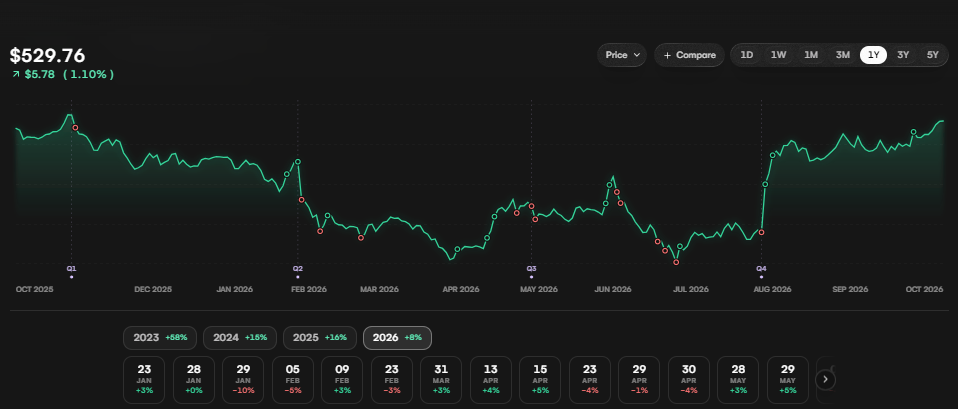This screenshot has width=958, height=409.
Task: Switch to the 3M range
Action: pyautogui.click(x=843, y=55)
